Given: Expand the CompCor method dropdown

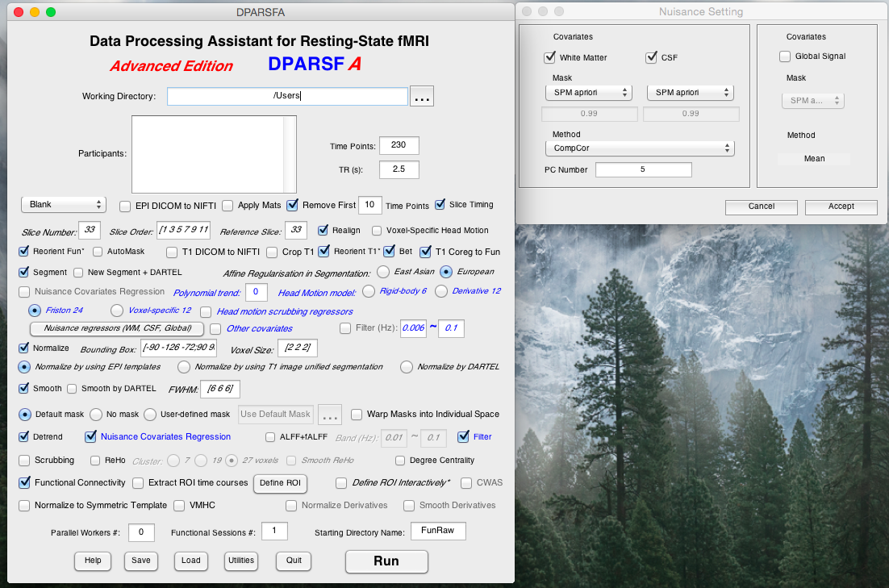Looking at the screenshot, I should (x=638, y=148).
